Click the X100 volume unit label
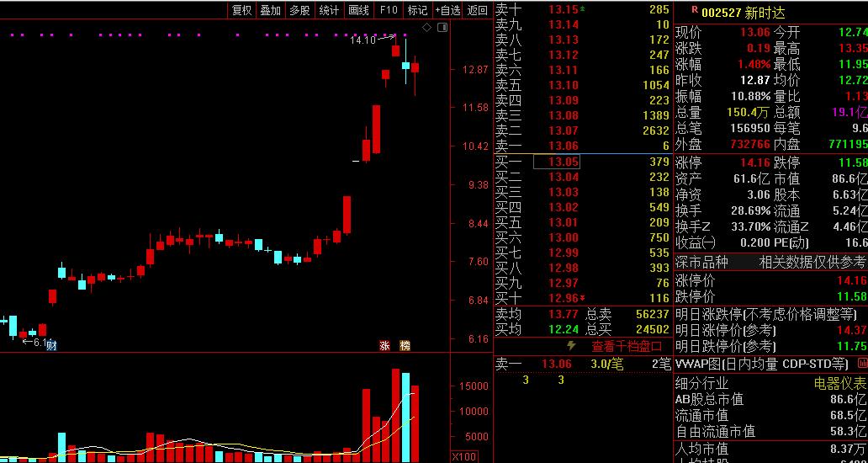This screenshot has height=463, width=868. (x=463, y=457)
